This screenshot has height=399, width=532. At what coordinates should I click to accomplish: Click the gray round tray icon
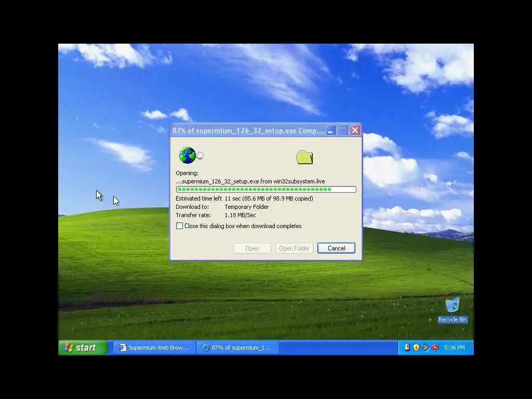tap(425, 348)
